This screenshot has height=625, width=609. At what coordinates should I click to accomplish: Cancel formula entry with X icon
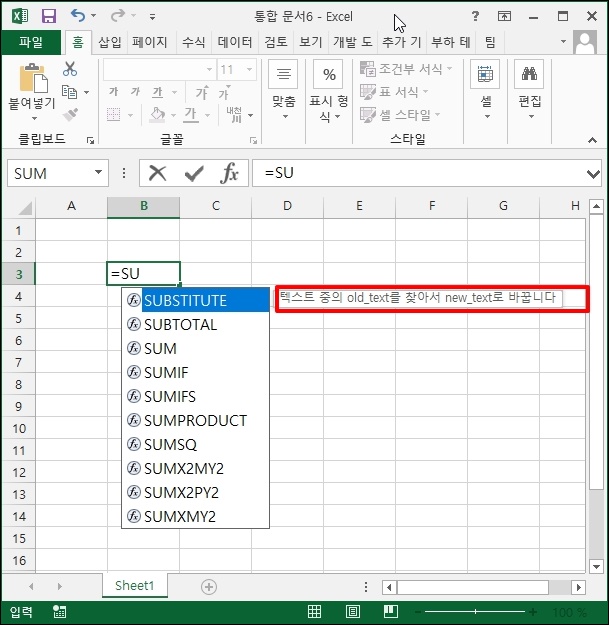coord(157,173)
